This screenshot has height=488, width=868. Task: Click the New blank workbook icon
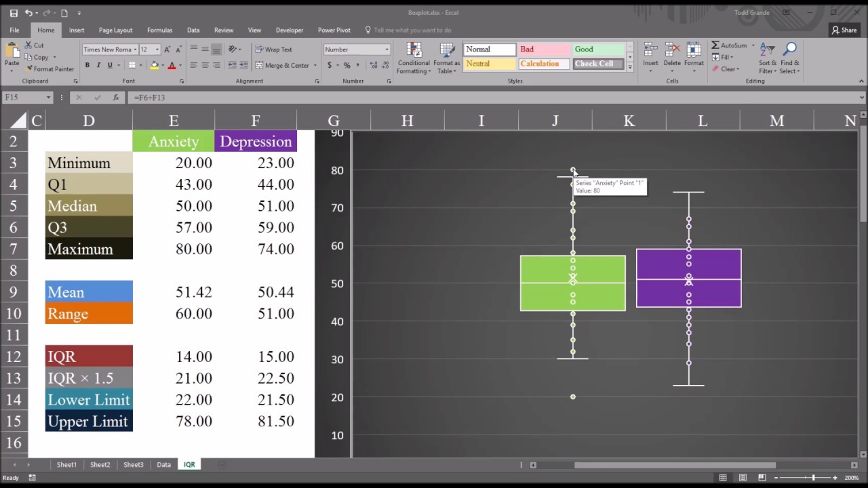(x=64, y=13)
